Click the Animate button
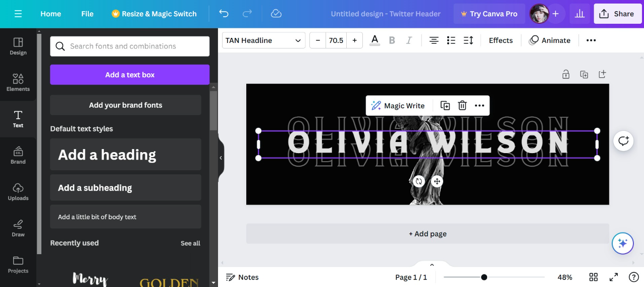Screen dimensions: 644x287 tap(550, 40)
